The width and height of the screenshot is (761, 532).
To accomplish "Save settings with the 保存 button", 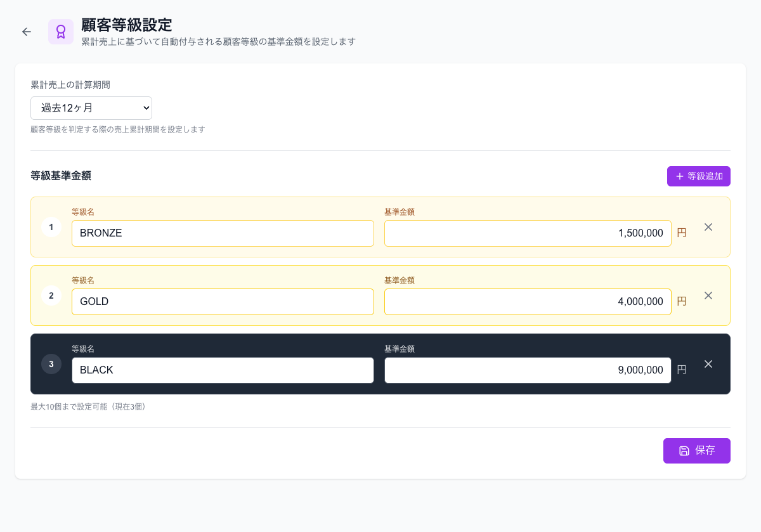I will [x=697, y=451].
